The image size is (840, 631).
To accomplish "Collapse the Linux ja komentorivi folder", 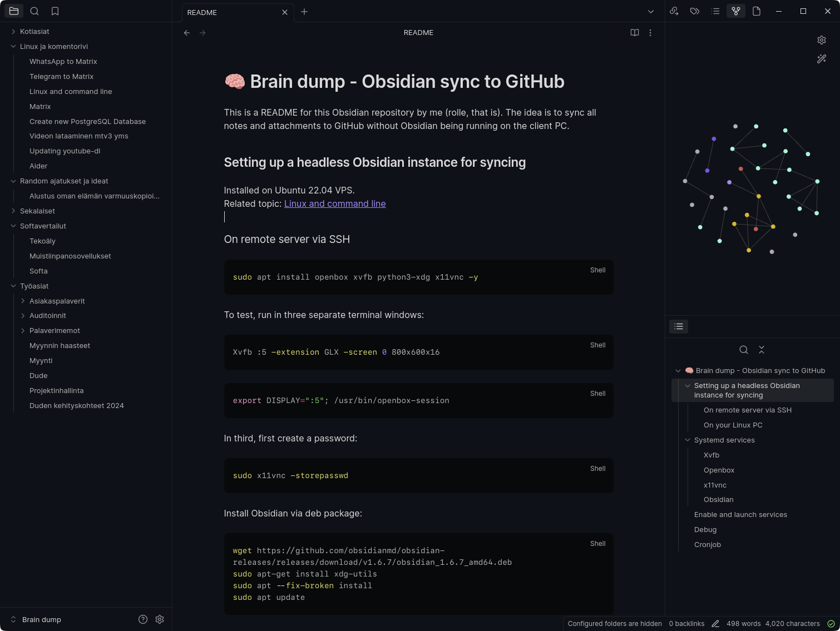I will (13, 47).
